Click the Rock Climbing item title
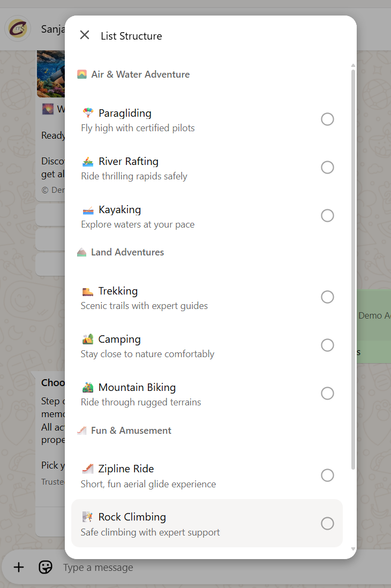 point(132,517)
